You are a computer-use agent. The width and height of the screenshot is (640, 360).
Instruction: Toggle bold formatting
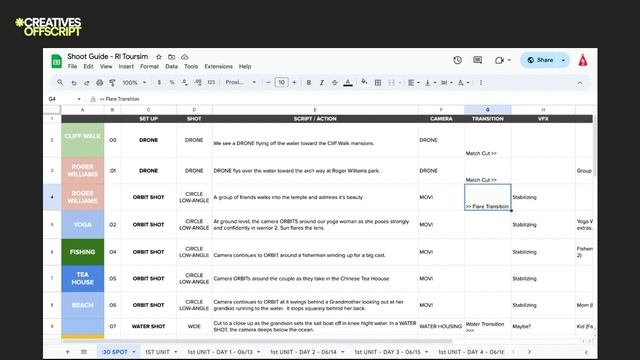(309, 82)
